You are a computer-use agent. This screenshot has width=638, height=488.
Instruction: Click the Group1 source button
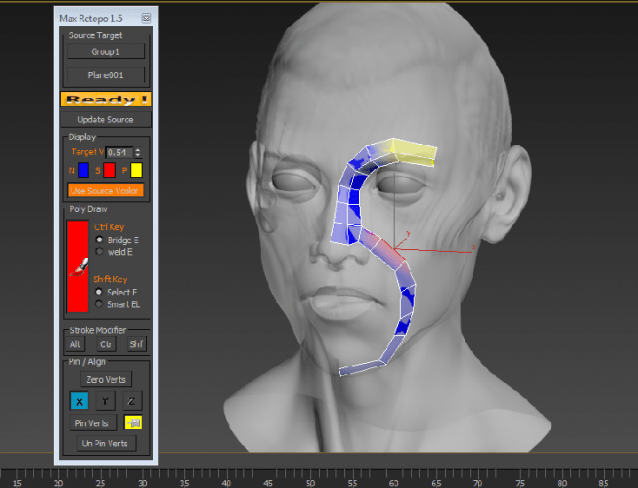[106, 52]
